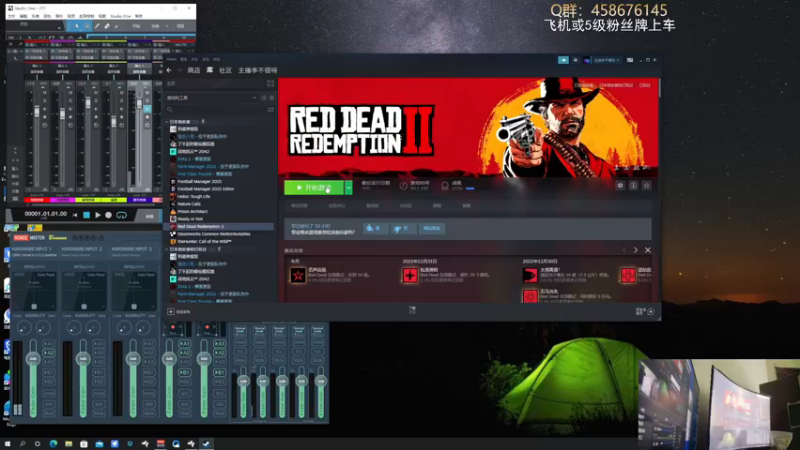Click the Windows Start button
Image resolution: width=800 pixels, height=450 pixels.
[7, 444]
